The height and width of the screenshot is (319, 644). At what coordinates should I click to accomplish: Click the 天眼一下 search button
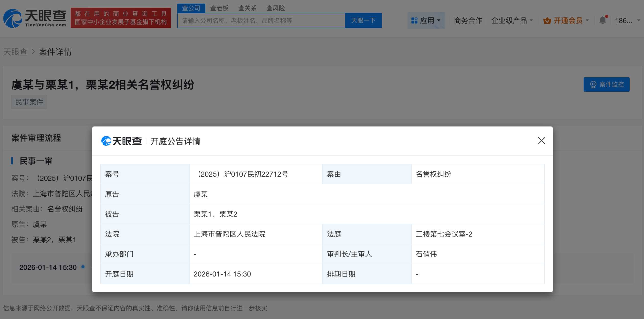(x=363, y=20)
